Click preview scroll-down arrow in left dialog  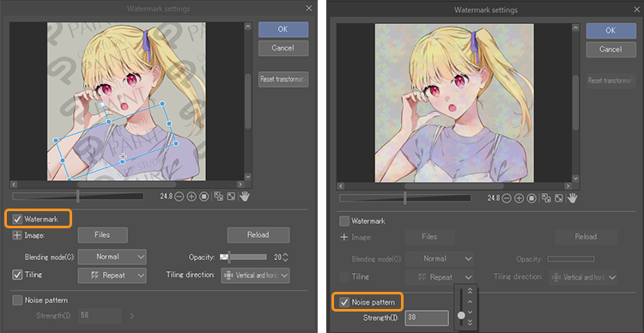(x=247, y=177)
